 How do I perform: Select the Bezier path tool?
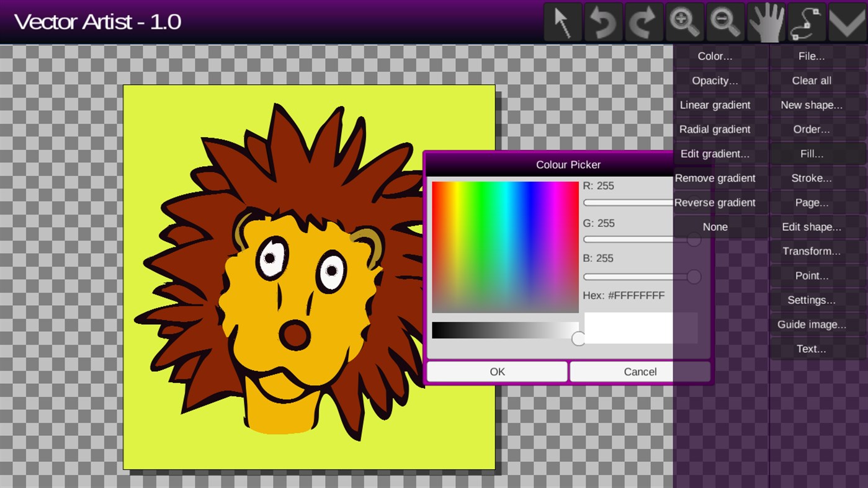pos(806,22)
